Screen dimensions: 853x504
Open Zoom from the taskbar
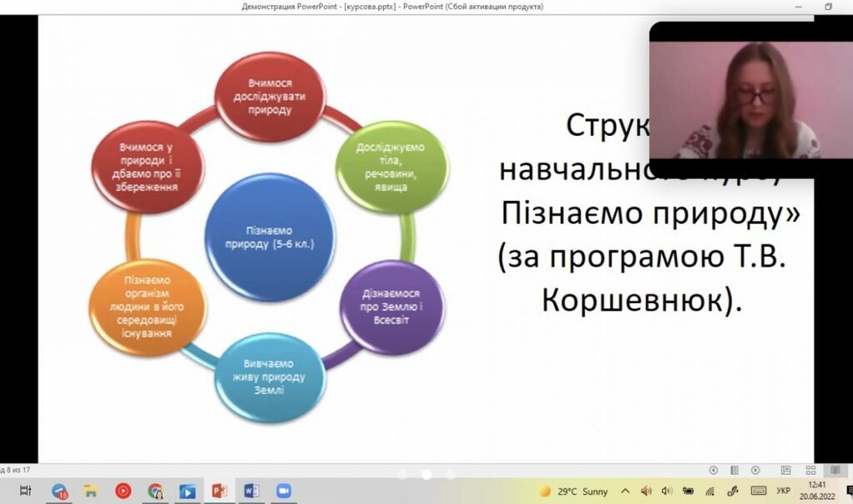(282, 491)
